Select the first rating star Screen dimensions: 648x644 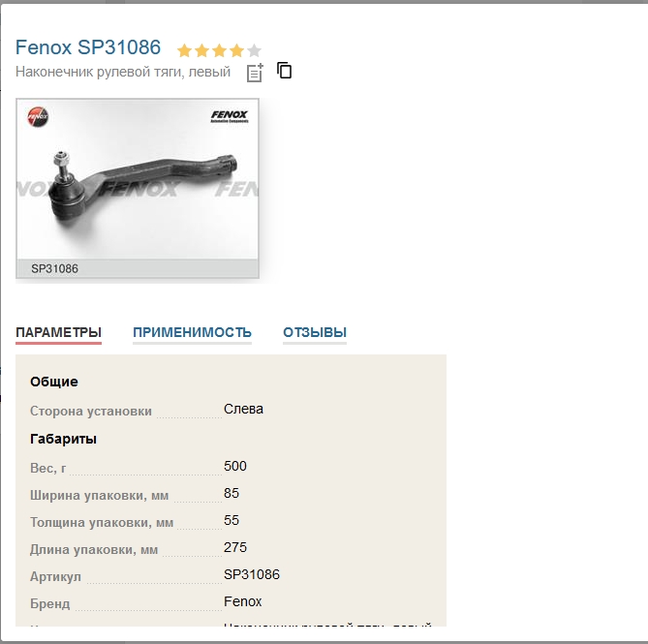(184, 50)
